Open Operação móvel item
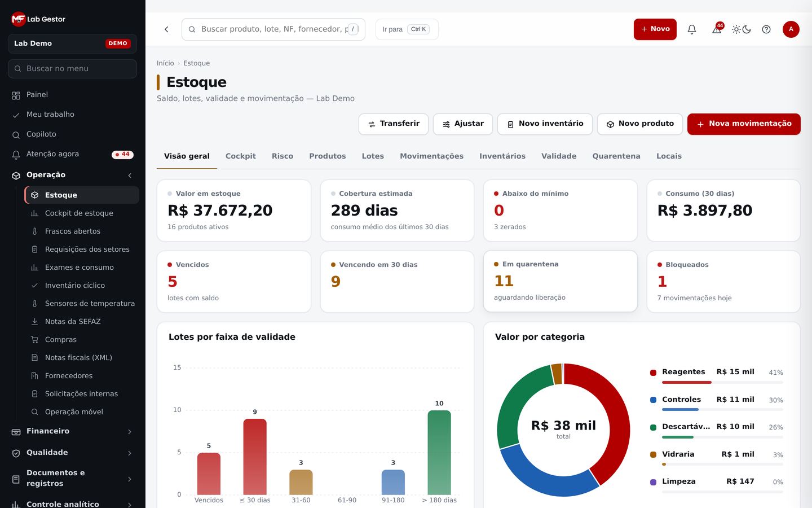Image resolution: width=812 pixels, height=508 pixels. pyautogui.click(x=82, y=412)
